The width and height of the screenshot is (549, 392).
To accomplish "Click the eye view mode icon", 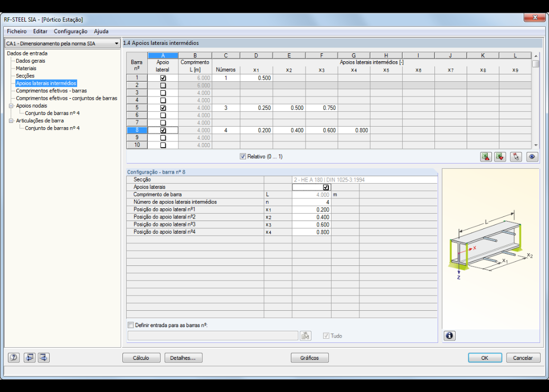I will tap(532, 157).
